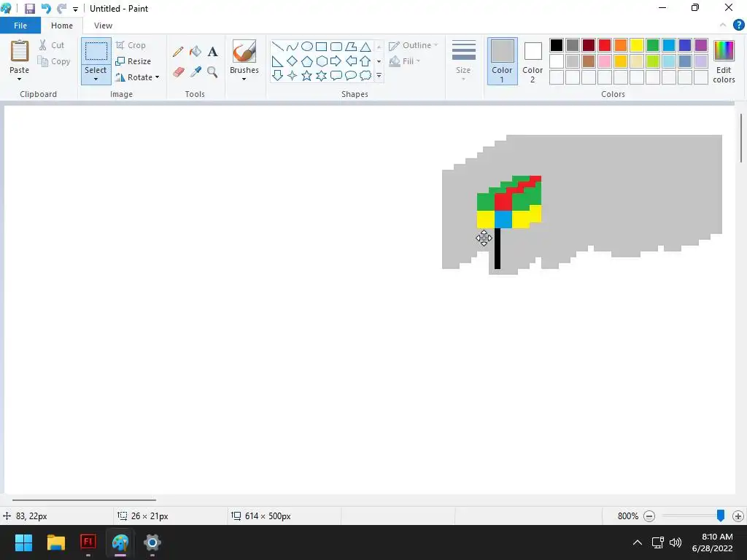The height and width of the screenshot is (560, 747).
Task: Choose the Oval callout shape
Action: [351, 75]
